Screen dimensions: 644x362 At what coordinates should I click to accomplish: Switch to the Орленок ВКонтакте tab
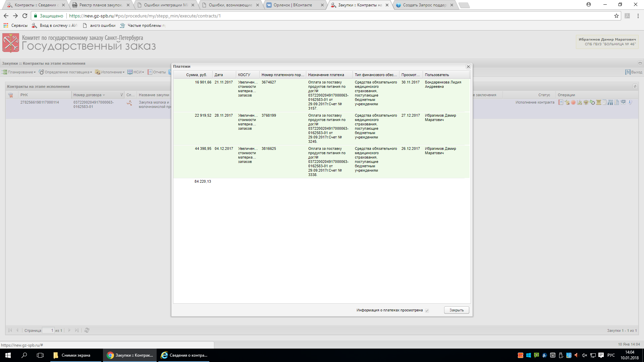(x=292, y=5)
